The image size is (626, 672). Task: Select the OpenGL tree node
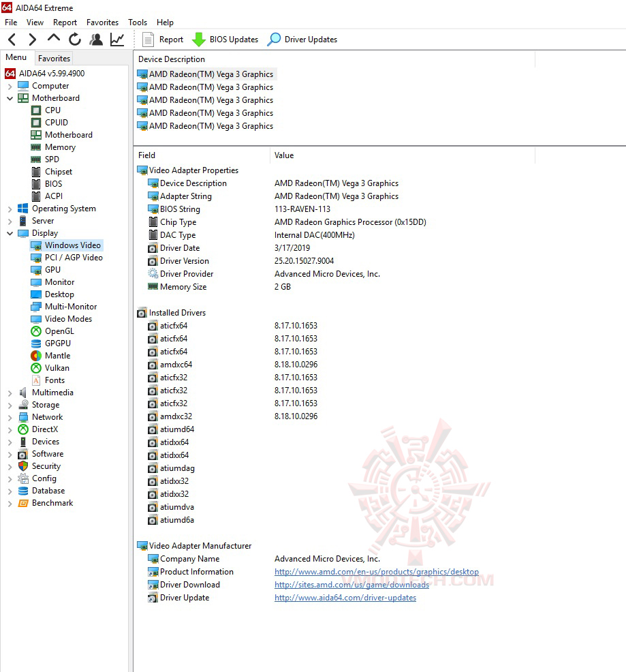pos(52,331)
